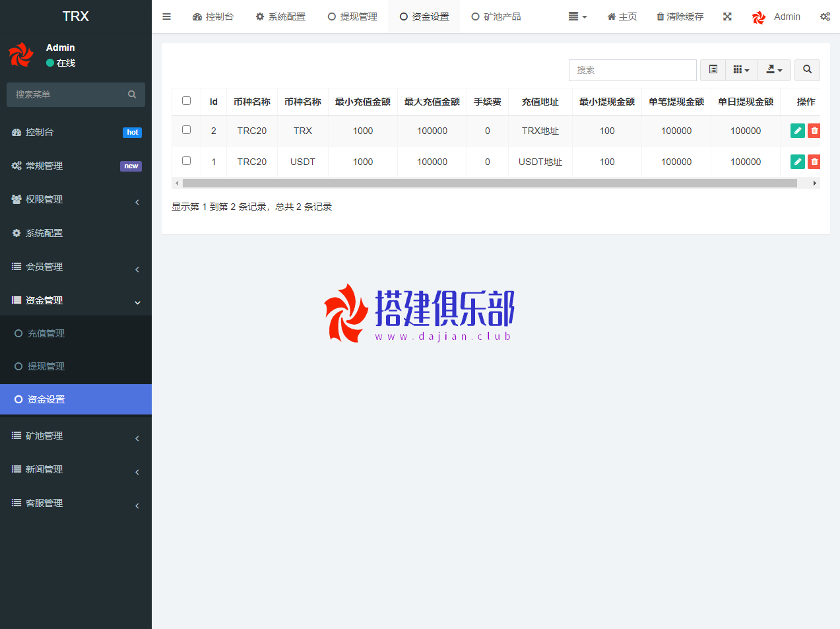Click the home icon beside 主页
This screenshot has width=840, height=629.
click(x=611, y=17)
